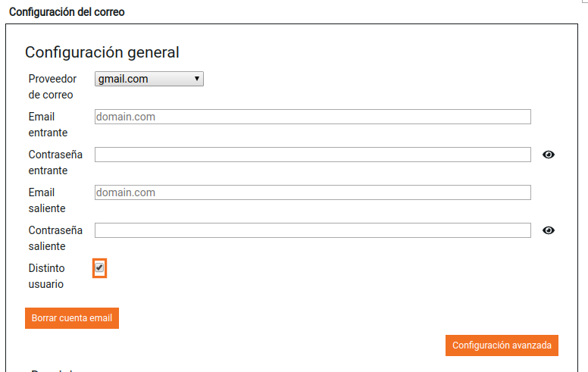This screenshot has width=588, height=372.
Task: Click the Email entrante label
Action: click(x=48, y=124)
